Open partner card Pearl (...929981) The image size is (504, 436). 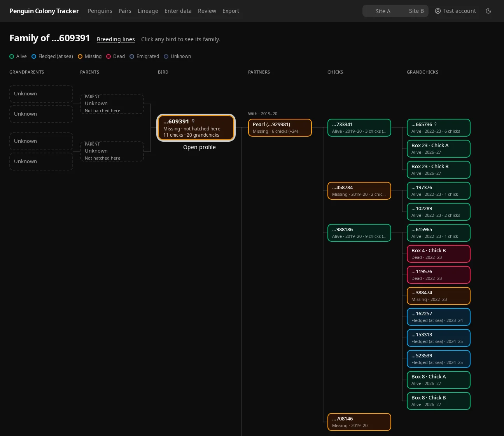(x=280, y=128)
